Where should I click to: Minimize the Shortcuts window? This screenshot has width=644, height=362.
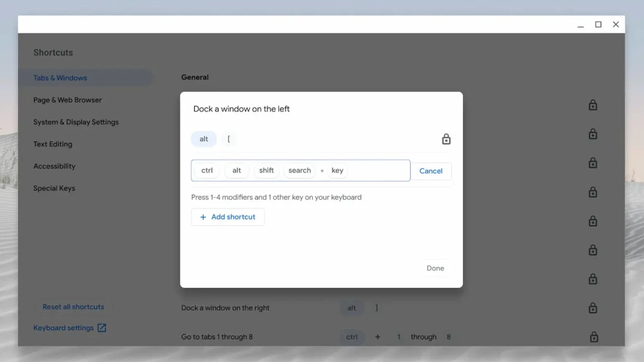pyautogui.click(x=581, y=25)
